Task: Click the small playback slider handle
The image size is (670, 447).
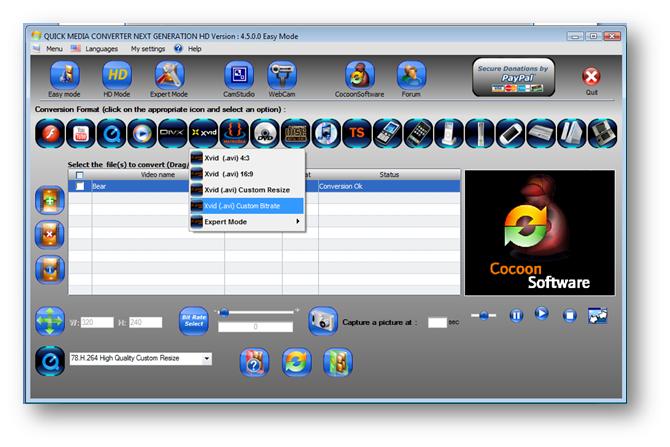Action: 483,315
